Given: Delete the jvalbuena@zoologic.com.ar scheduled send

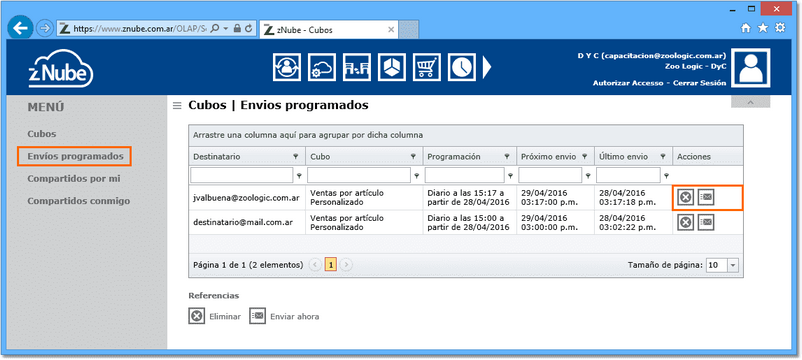Looking at the screenshot, I should (685, 197).
